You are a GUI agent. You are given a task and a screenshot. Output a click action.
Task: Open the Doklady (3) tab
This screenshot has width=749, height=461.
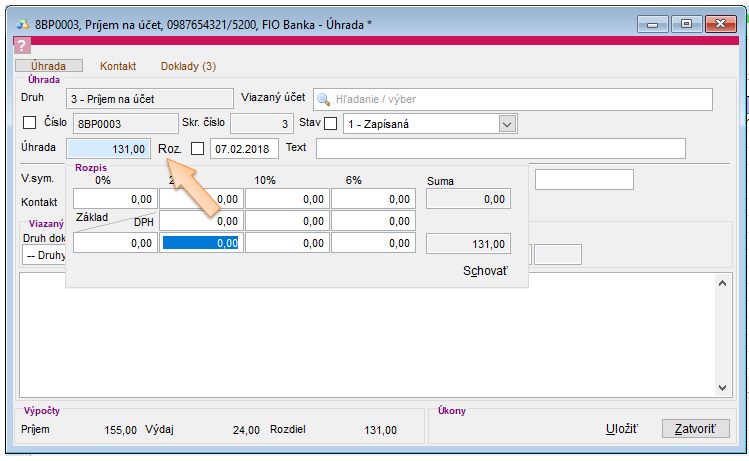click(188, 66)
